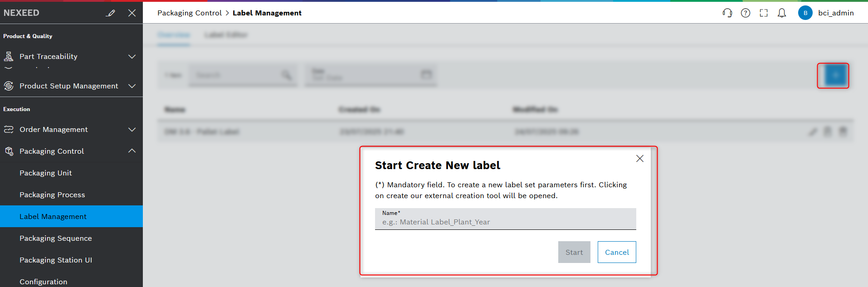Collapse the Packaging Control section

(x=132, y=151)
